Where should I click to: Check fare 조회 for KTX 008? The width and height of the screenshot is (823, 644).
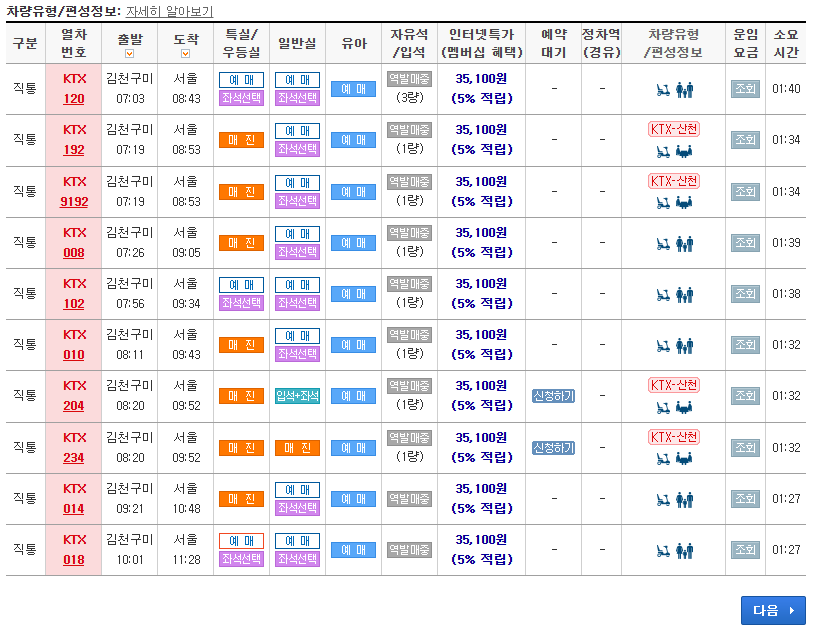(745, 242)
